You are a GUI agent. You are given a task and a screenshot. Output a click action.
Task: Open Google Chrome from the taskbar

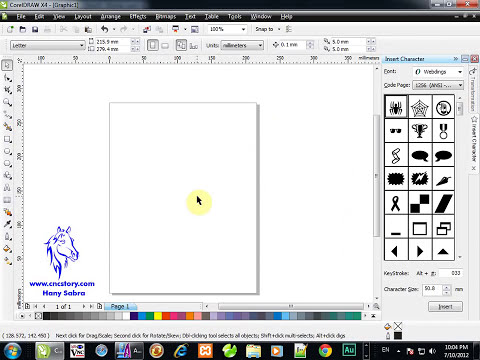point(325,351)
